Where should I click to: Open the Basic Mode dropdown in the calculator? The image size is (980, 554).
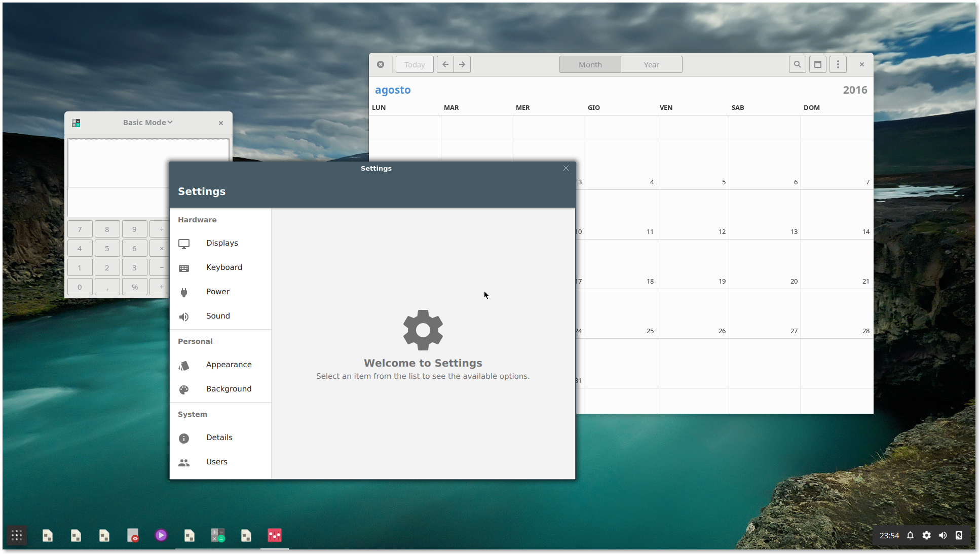point(147,122)
